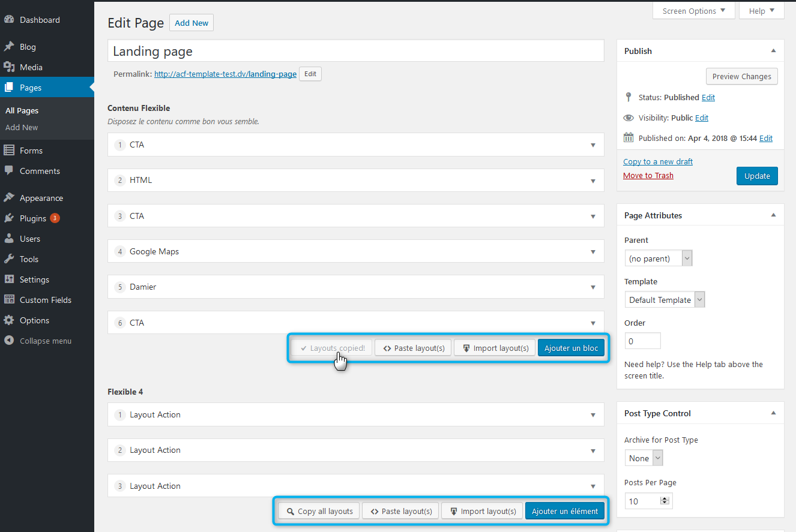Expand the first Layout Action row
796x532 pixels.
[x=593, y=415]
